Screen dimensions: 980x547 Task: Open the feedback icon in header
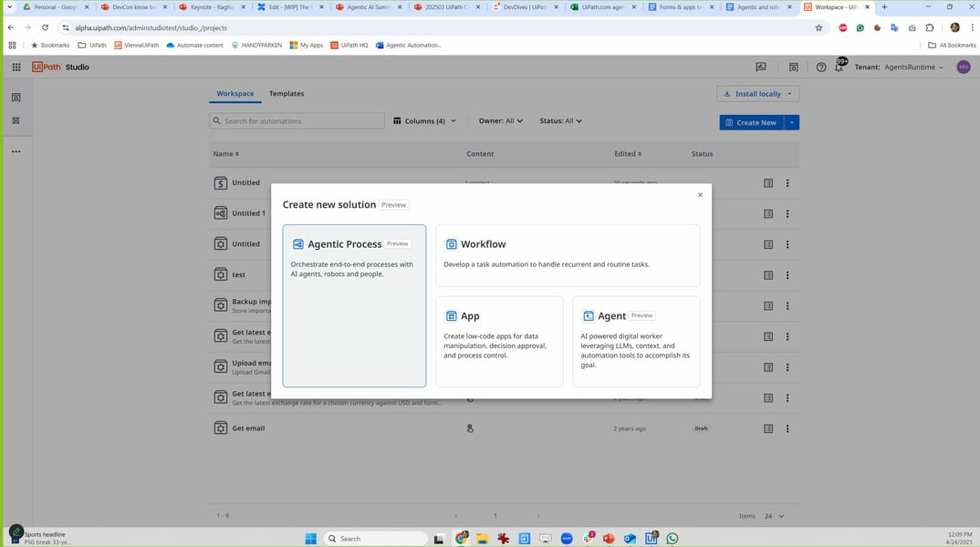761,67
